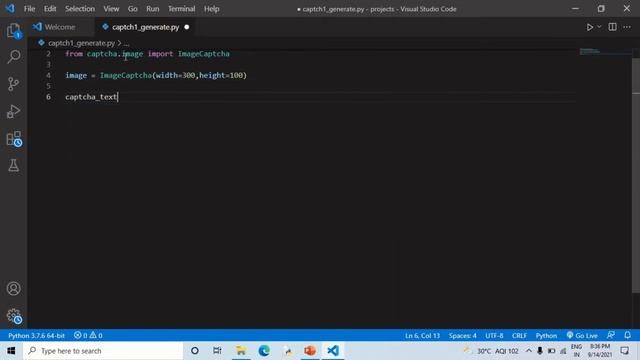Click the import keyword on line 2
640x360 pixels.
(x=160, y=53)
